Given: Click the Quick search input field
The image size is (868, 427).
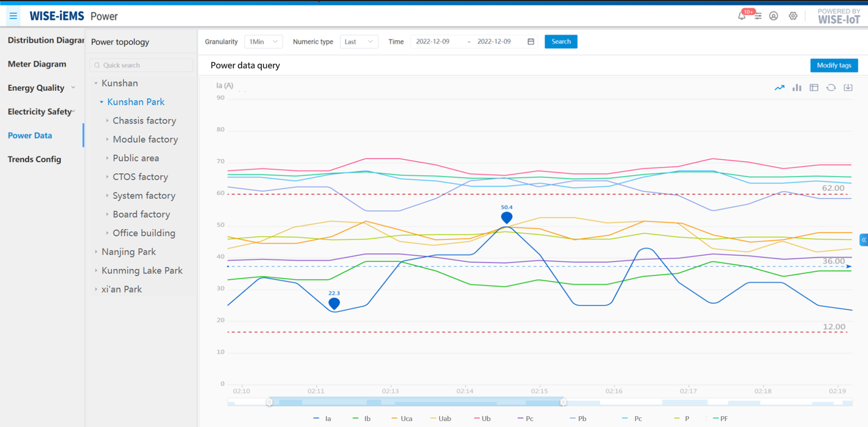Looking at the screenshot, I should (141, 65).
